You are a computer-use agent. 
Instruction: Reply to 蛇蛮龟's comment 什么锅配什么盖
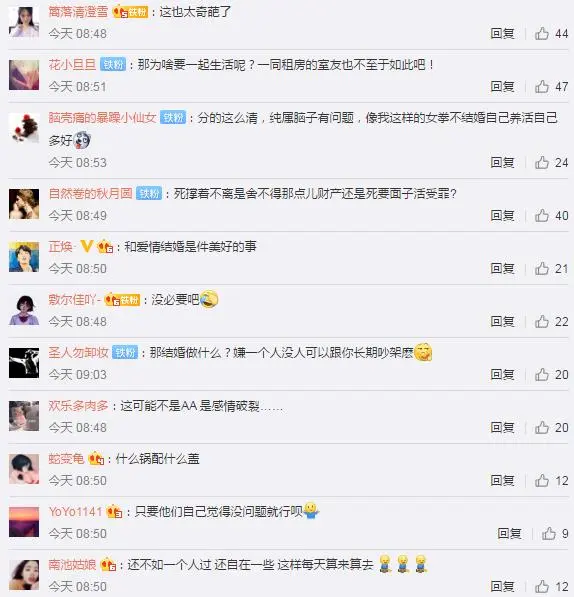coord(502,480)
